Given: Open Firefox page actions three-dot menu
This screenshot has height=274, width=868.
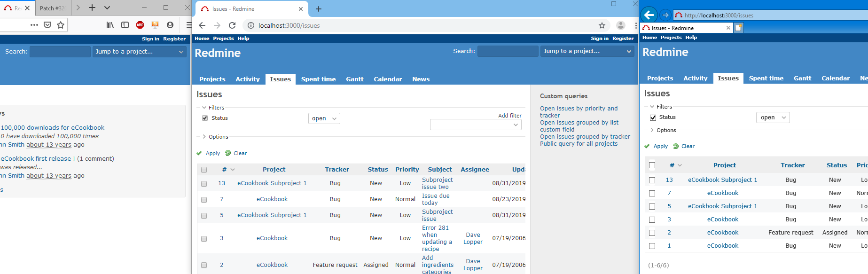Looking at the screenshot, I should (x=34, y=25).
